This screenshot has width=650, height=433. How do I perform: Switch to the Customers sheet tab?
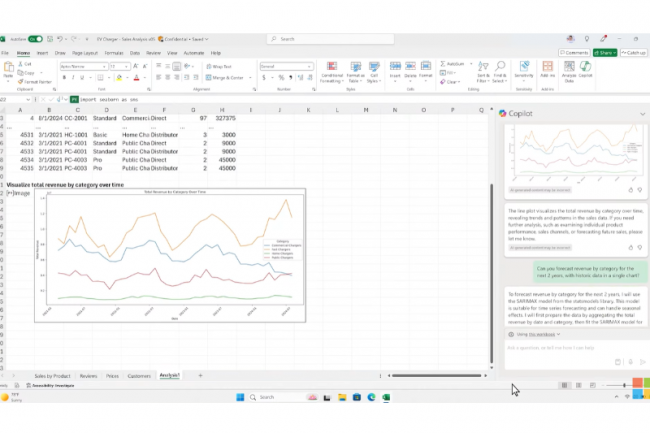click(x=139, y=376)
